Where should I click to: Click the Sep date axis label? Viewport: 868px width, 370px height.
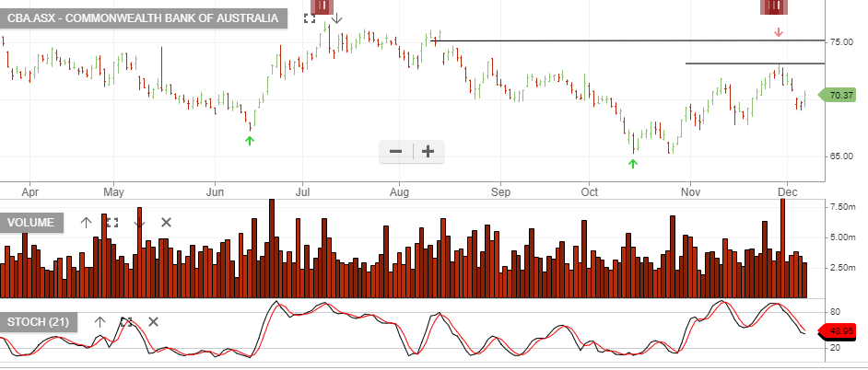click(x=500, y=192)
